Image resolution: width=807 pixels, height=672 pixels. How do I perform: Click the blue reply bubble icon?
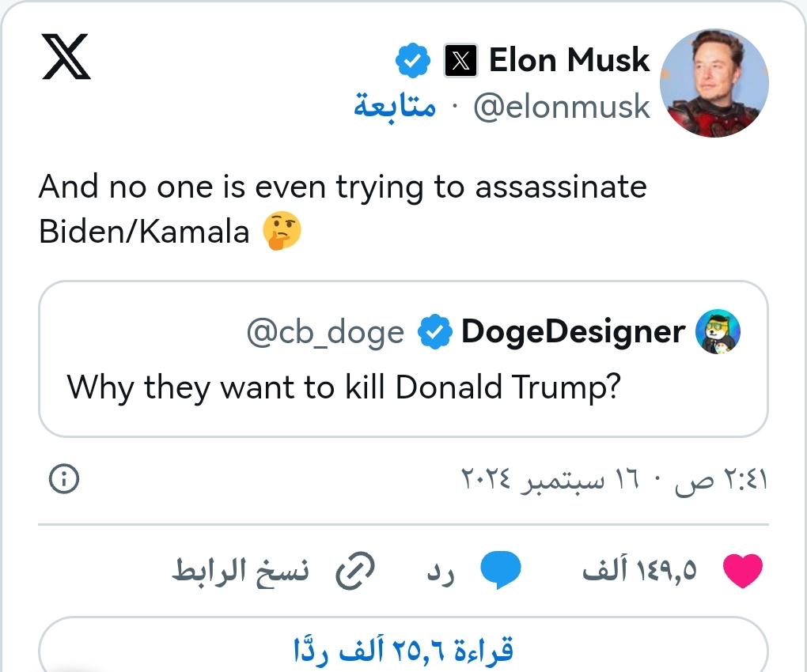(502, 572)
